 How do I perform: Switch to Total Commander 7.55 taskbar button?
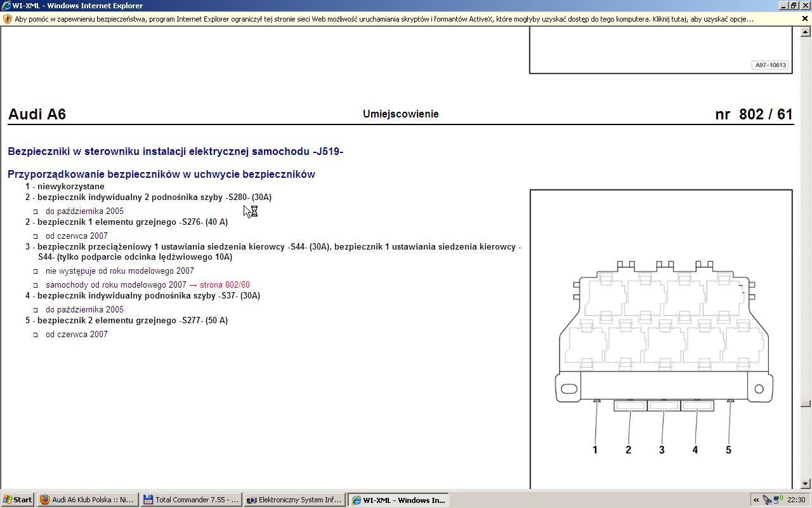click(191, 500)
